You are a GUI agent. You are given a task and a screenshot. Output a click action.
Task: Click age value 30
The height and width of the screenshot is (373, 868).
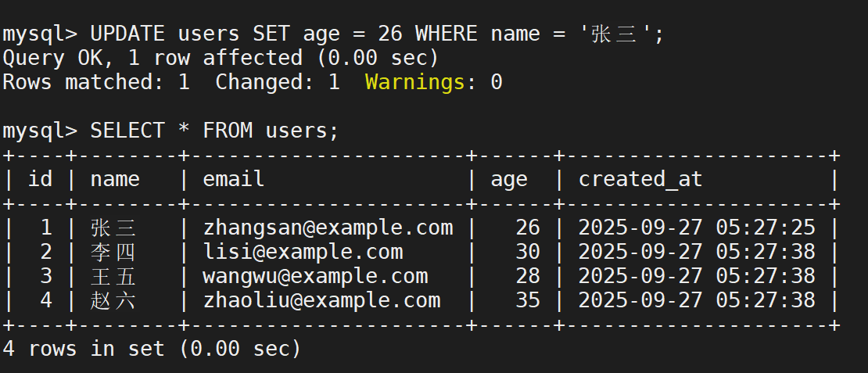tap(528, 253)
